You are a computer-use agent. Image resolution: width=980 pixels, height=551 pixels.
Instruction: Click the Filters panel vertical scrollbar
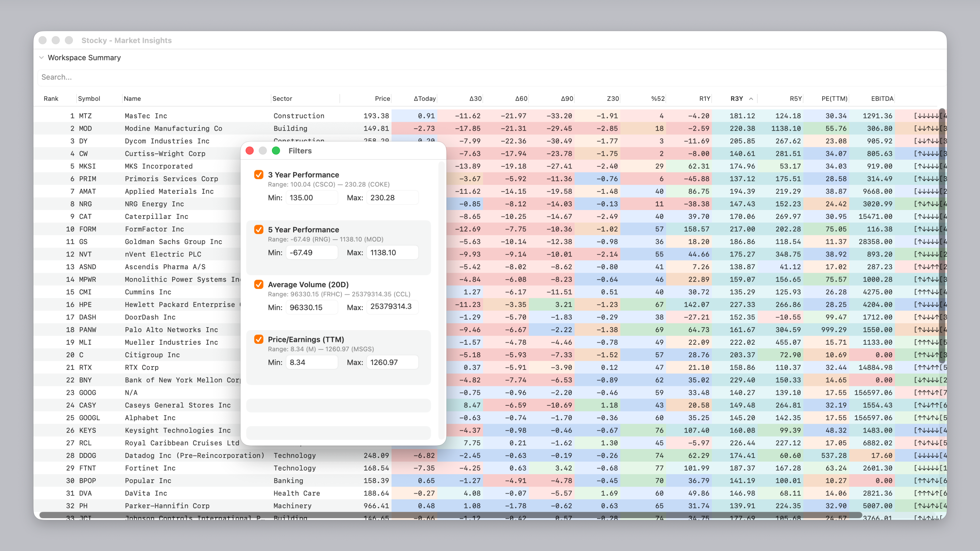point(441,300)
